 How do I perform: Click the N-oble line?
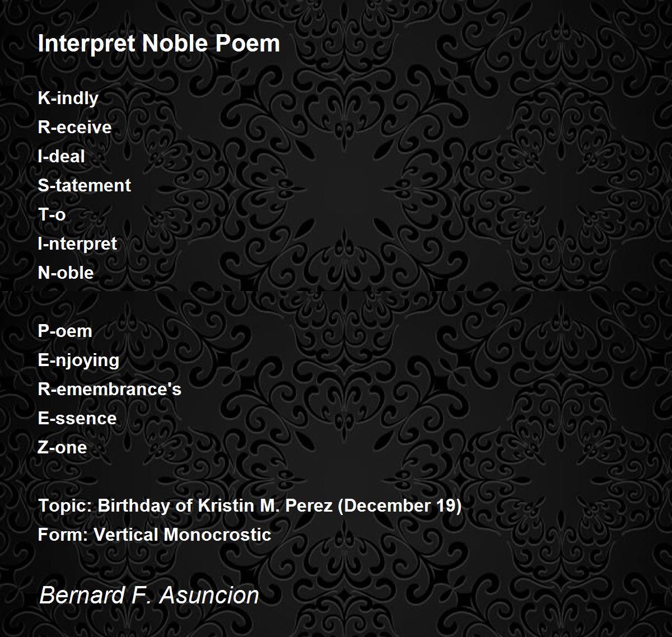[x=66, y=273]
